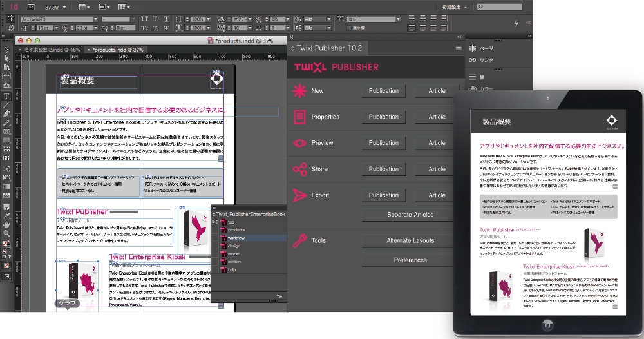The image size is (644, 339).
Task: Select the Rectangle Frame tool
Action: coord(6,131)
